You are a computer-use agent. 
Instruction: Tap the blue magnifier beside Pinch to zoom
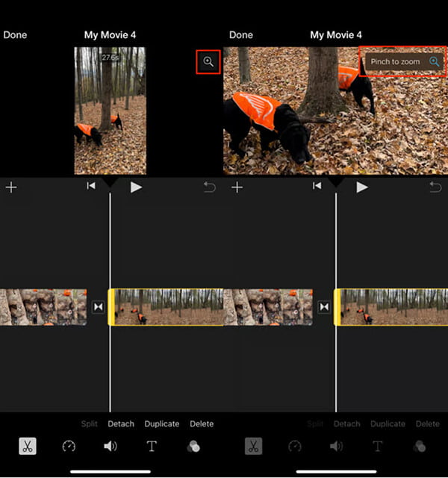click(435, 61)
